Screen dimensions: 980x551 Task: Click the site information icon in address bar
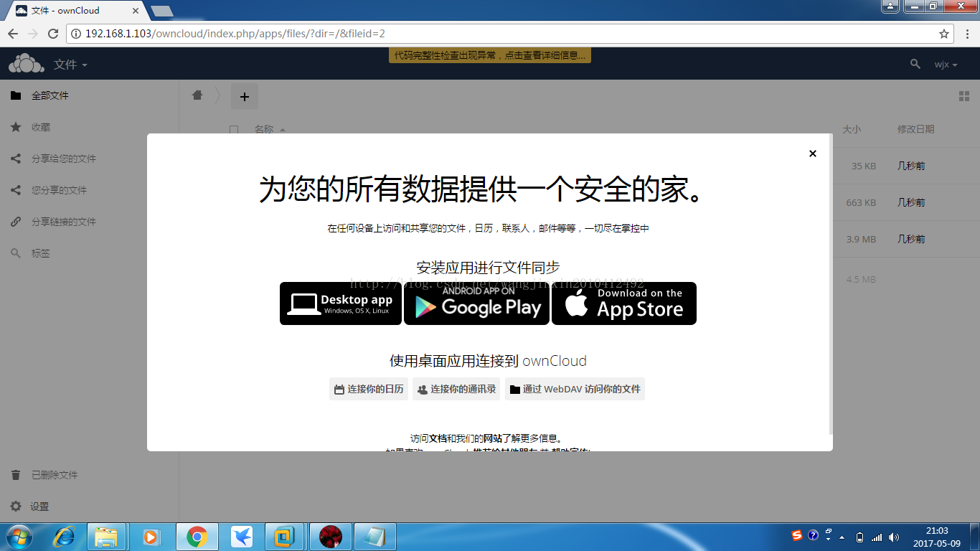(x=77, y=34)
